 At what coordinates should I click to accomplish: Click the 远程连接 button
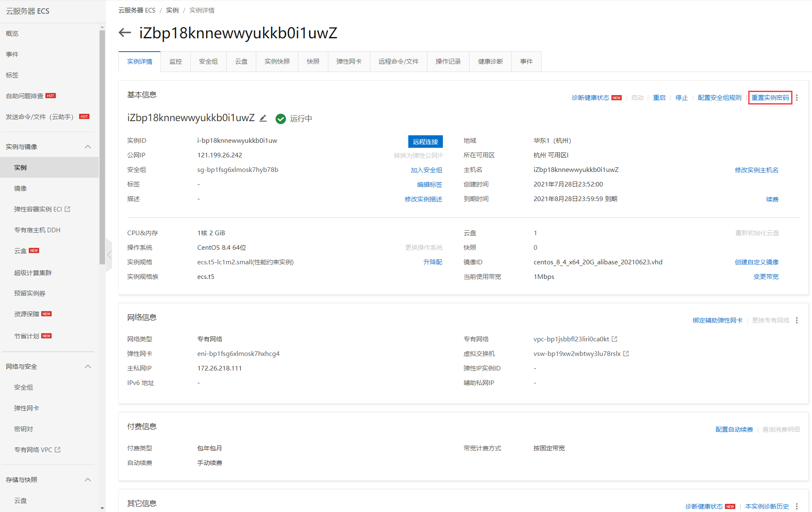point(425,141)
